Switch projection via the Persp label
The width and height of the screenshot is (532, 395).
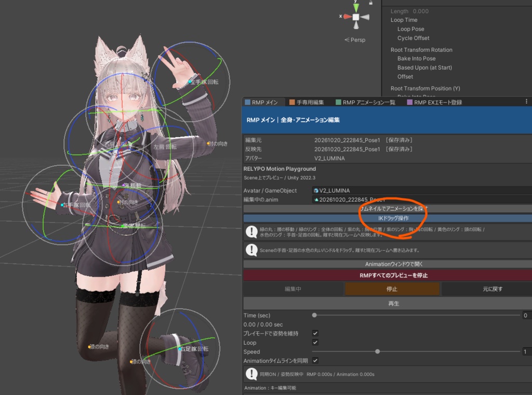[355, 39]
